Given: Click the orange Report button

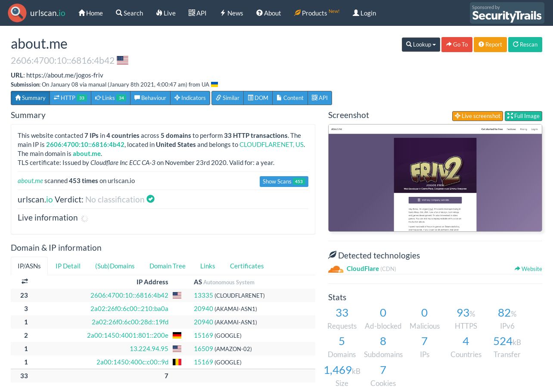Looking at the screenshot, I should click(490, 44).
